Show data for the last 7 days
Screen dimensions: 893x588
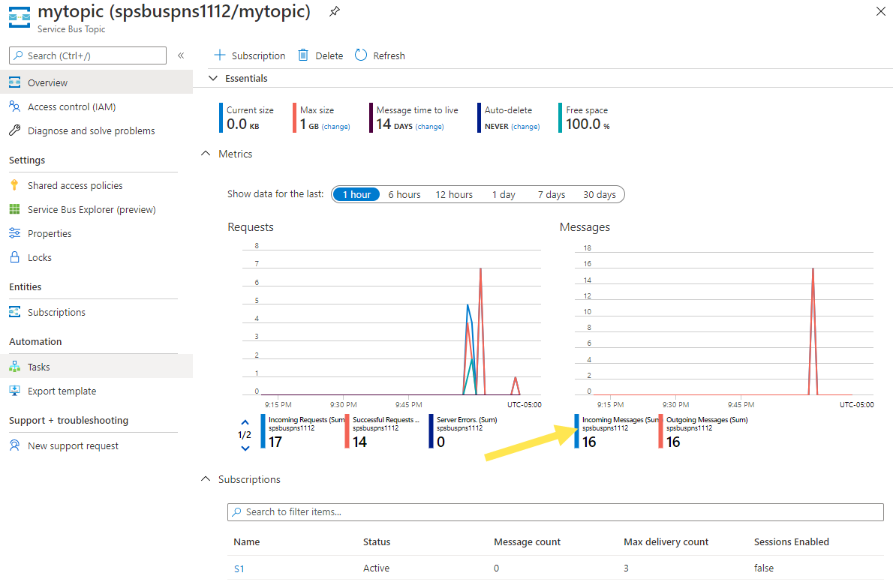[x=551, y=194]
